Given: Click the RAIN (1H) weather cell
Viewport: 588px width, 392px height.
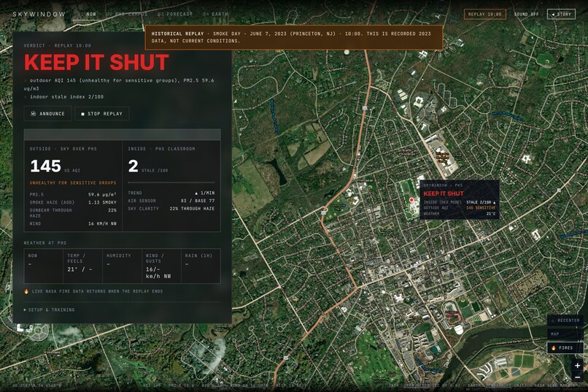Looking at the screenshot, I should [x=201, y=266].
